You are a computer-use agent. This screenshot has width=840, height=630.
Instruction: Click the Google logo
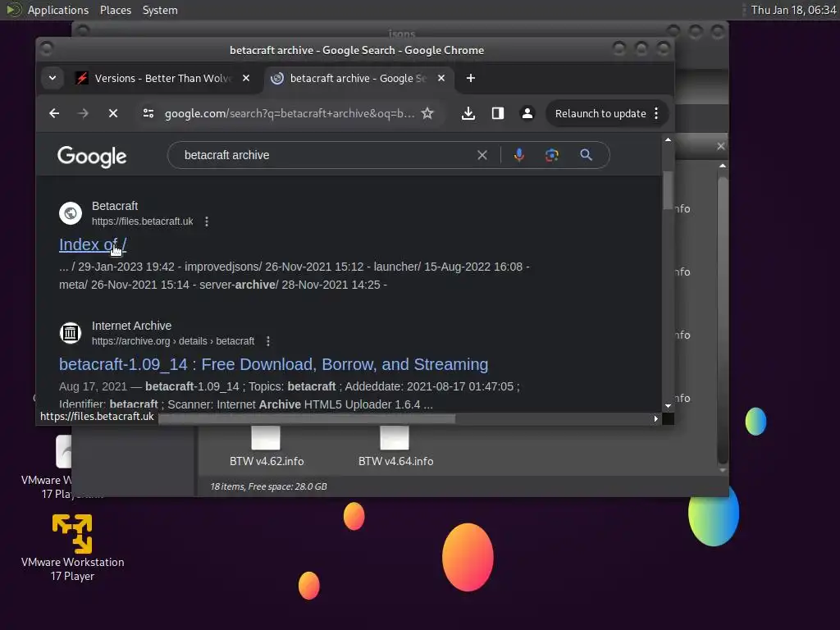click(92, 156)
